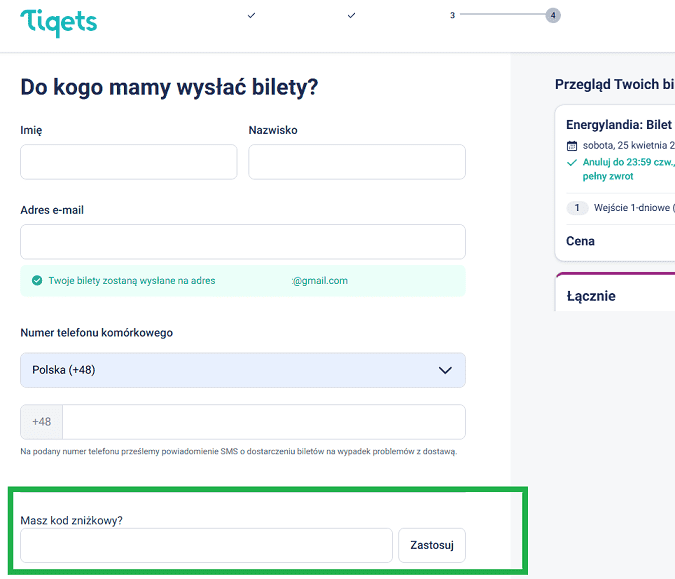Click the '+48' phone prefix box
Screen dimensions: 675x579
pyautogui.click(x=42, y=422)
